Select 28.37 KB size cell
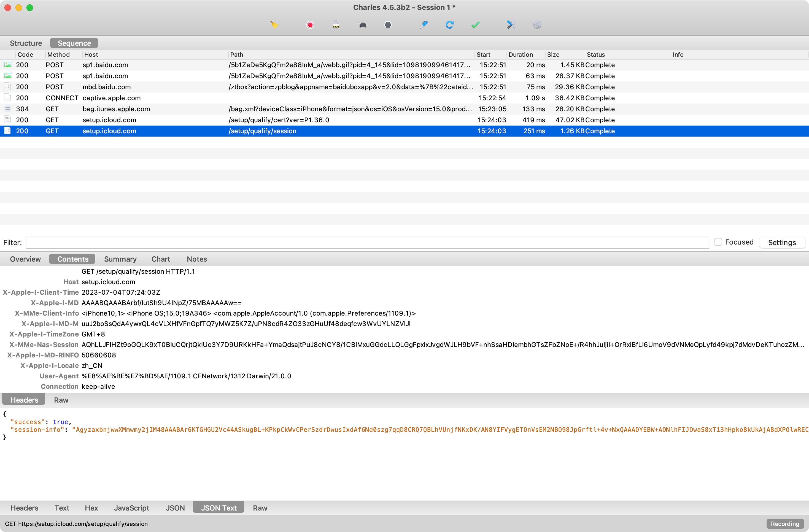The image size is (809, 532). pyautogui.click(x=570, y=76)
